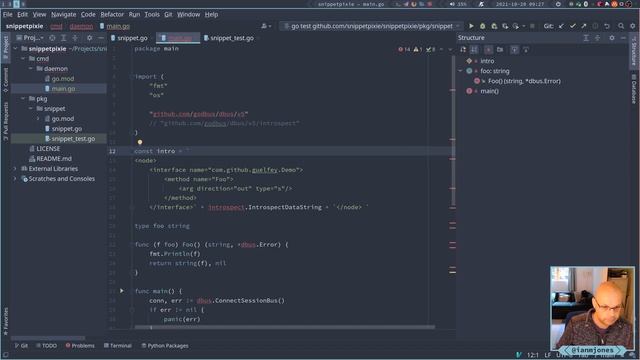Toggle the Database tool window side tab
The height and width of the screenshot is (360, 640).
634,89
